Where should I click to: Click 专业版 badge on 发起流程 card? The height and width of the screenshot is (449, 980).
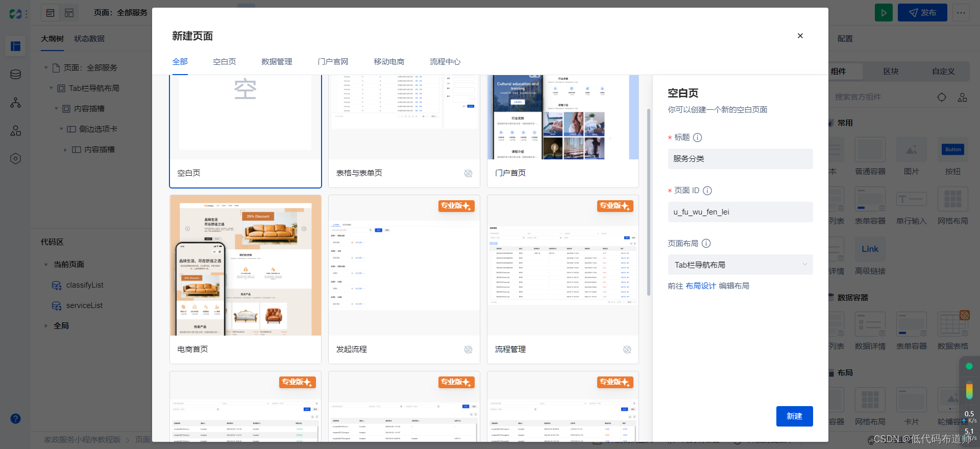click(x=456, y=206)
